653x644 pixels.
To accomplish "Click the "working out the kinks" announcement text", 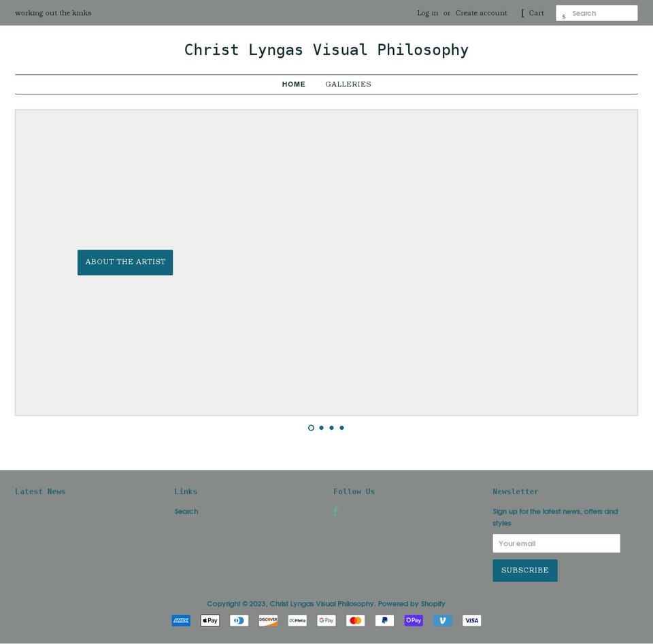I will coord(53,13).
